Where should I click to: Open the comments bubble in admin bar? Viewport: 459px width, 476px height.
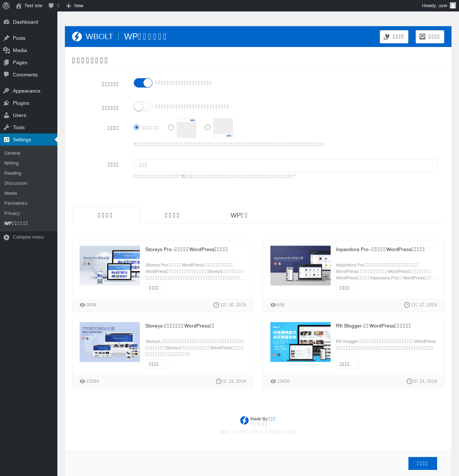coord(51,6)
